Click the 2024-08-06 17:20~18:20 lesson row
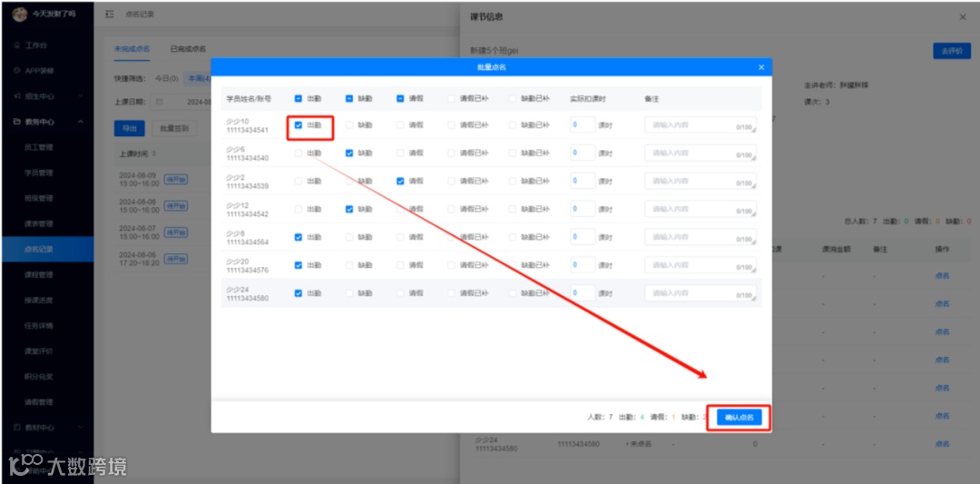The image size is (980, 484). click(162, 259)
